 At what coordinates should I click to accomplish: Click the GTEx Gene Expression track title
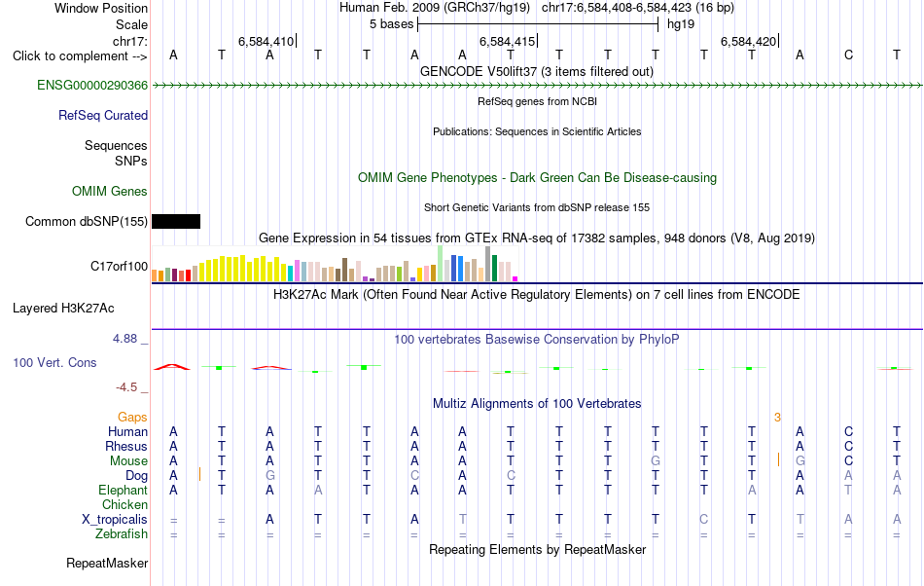[537, 238]
